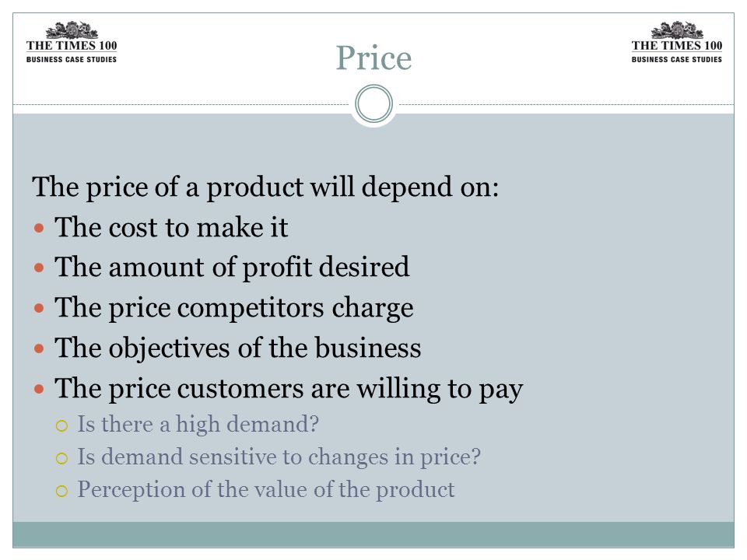
Task: Click the right Times 100 logo
Action: pyautogui.click(x=676, y=42)
